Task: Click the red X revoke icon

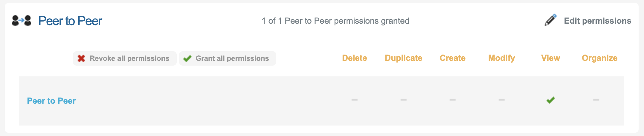Action: 81,58
